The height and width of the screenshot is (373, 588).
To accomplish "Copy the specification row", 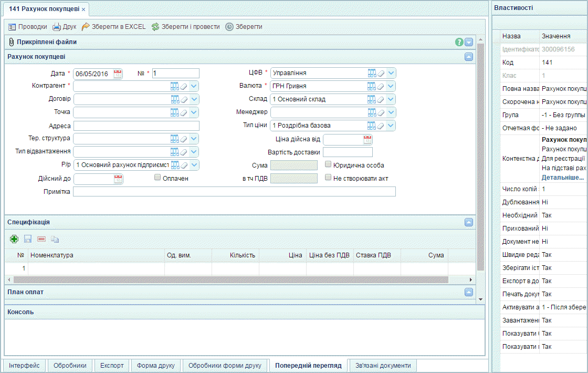I will (55, 239).
